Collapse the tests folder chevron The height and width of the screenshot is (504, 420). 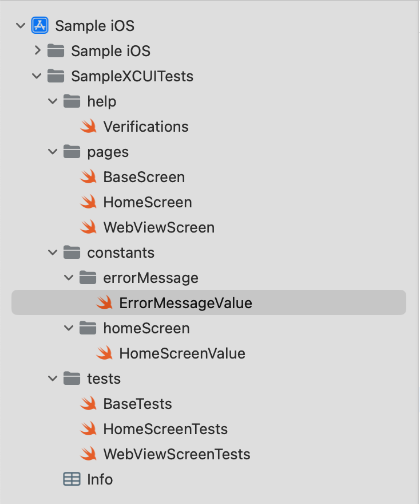coord(53,379)
